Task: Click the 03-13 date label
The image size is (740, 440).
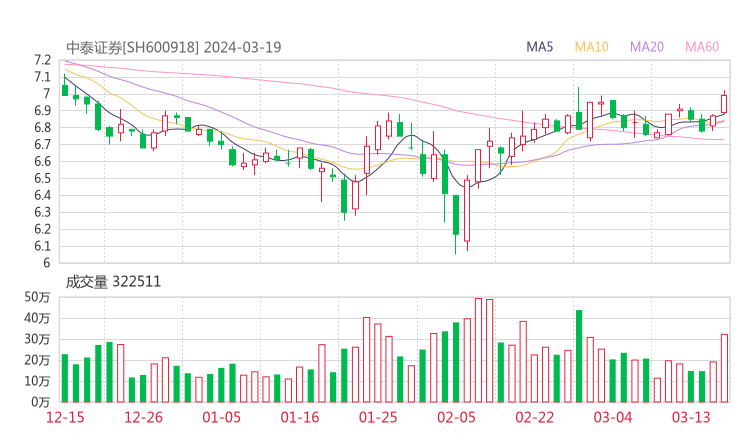Action: point(691,417)
